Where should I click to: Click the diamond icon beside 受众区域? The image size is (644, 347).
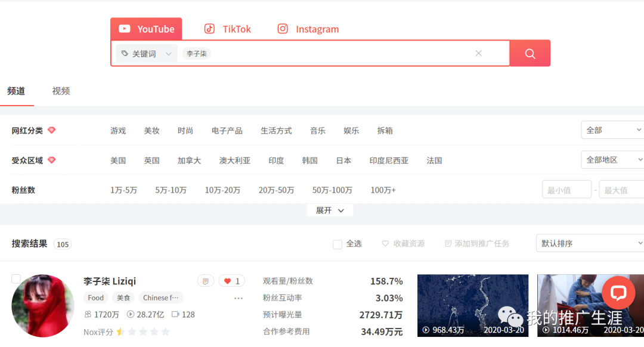[51, 160]
